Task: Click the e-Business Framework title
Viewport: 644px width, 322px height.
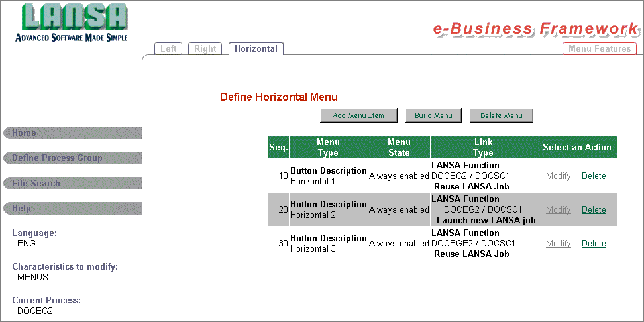Action: [536, 30]
